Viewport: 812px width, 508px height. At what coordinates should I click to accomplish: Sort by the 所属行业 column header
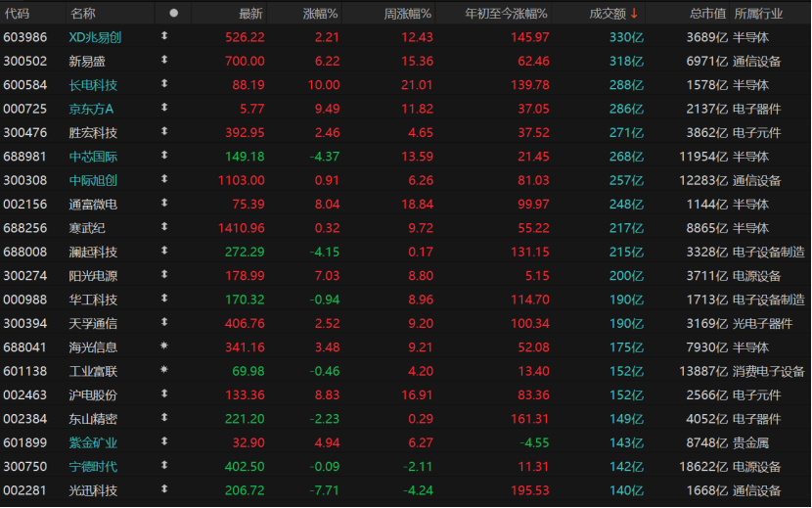click(x=758, y=14)
